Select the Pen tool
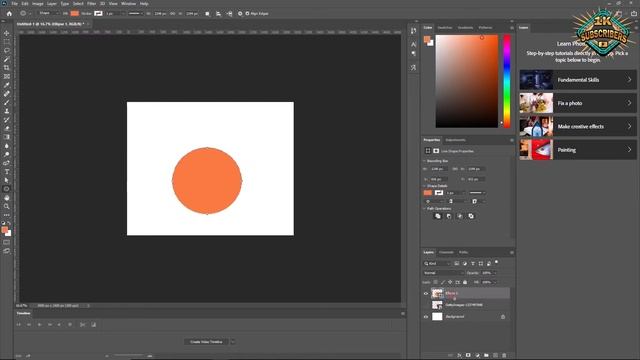 (x=7, y=163)
